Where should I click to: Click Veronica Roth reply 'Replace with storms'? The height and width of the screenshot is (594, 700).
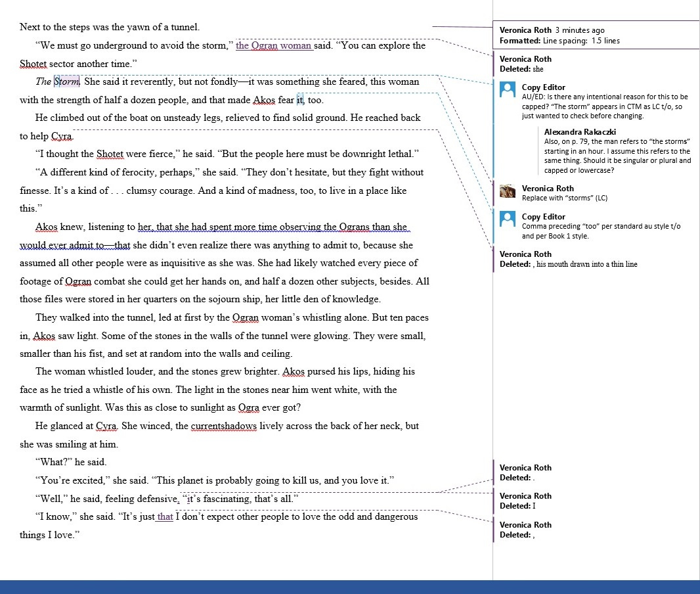565,193
